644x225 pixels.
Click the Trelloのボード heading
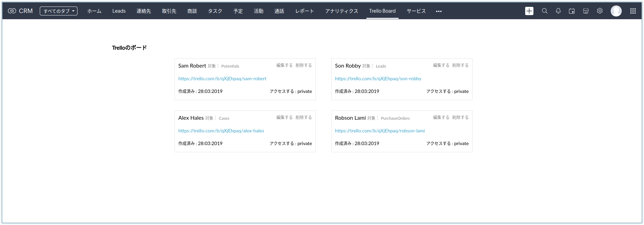[x=129, y=48]
